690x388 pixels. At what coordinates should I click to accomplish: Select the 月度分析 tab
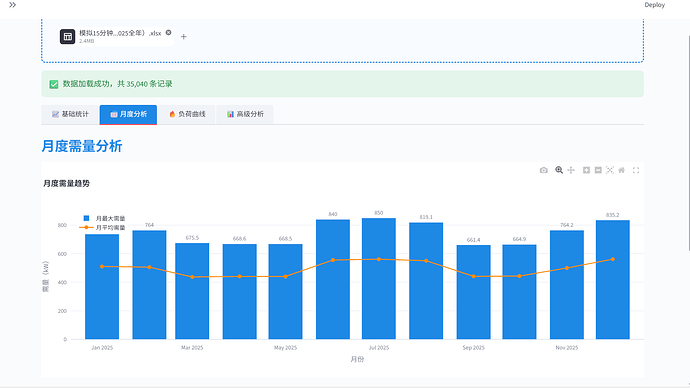(128, 114)
